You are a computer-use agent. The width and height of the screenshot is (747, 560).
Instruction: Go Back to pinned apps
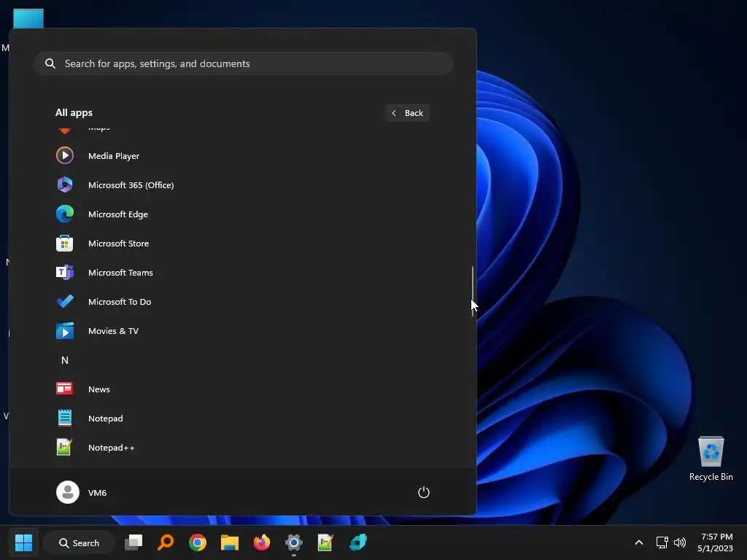(x=407, y=113)
